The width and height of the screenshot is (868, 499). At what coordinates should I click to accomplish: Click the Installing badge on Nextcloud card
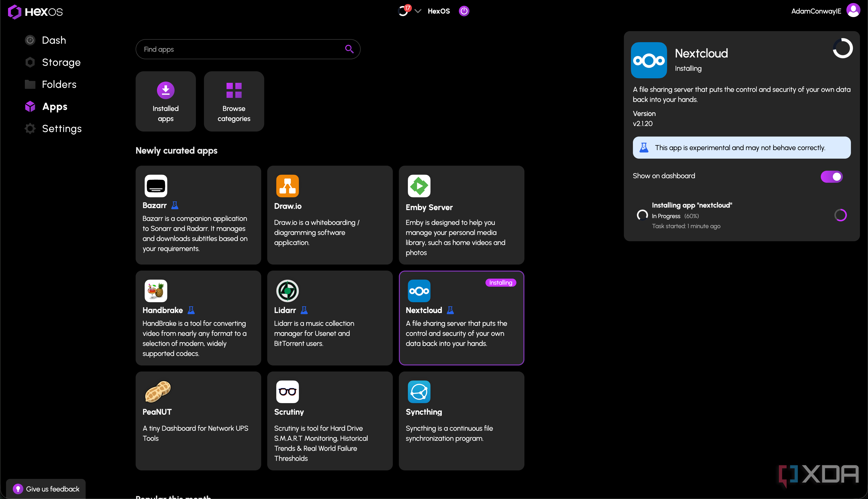[x=501, y=282]
